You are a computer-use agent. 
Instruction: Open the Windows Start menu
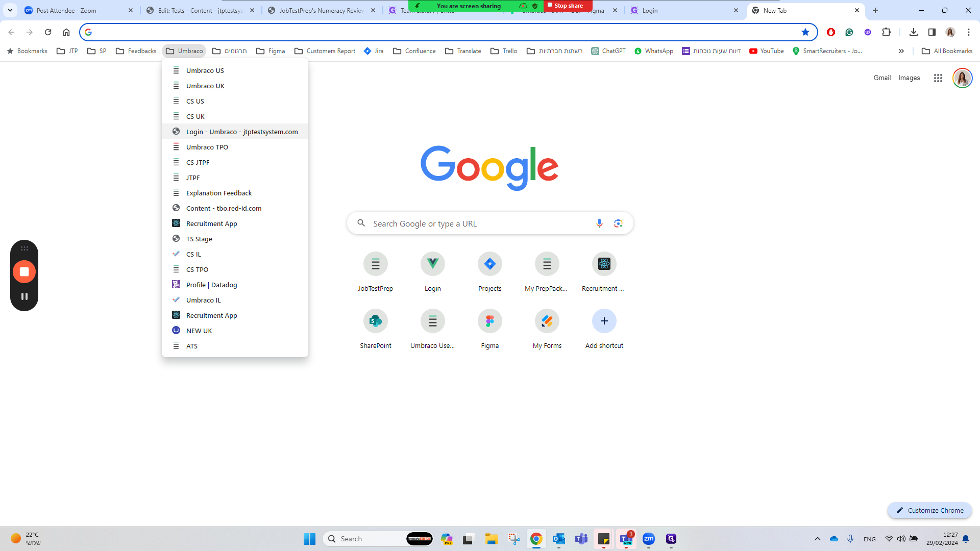coord(309,539)
